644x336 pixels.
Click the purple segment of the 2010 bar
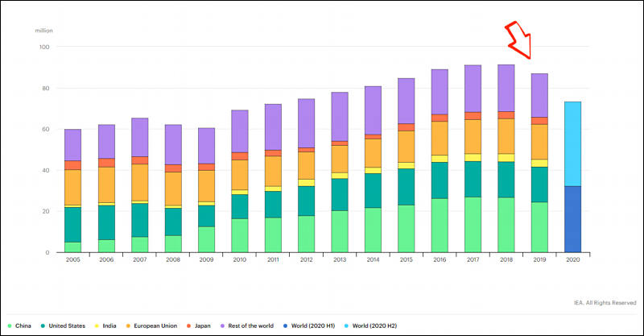click(239, 131)
